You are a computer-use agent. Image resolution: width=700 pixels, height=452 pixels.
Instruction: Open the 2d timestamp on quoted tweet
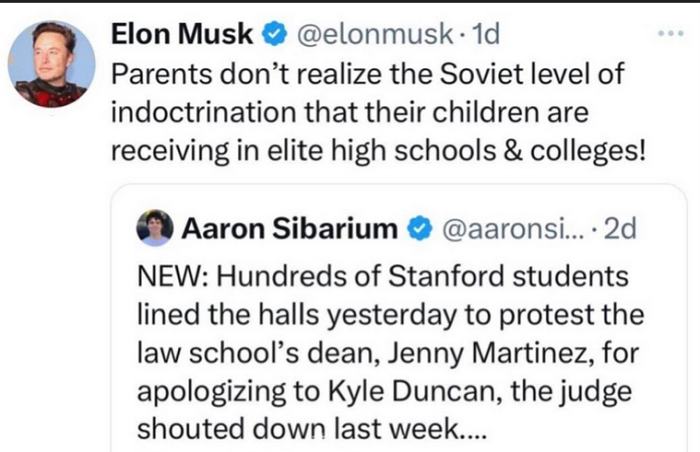pyautogui.click(x=619, y=230)
